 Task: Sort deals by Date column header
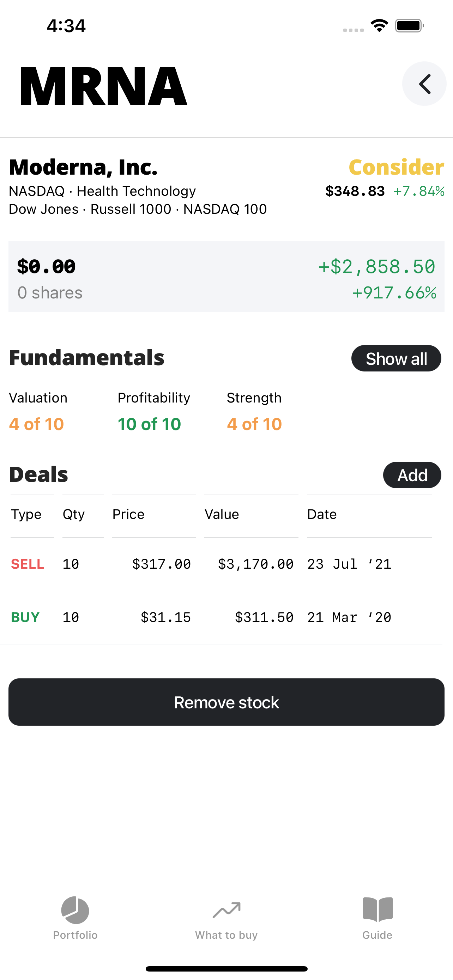322,514
